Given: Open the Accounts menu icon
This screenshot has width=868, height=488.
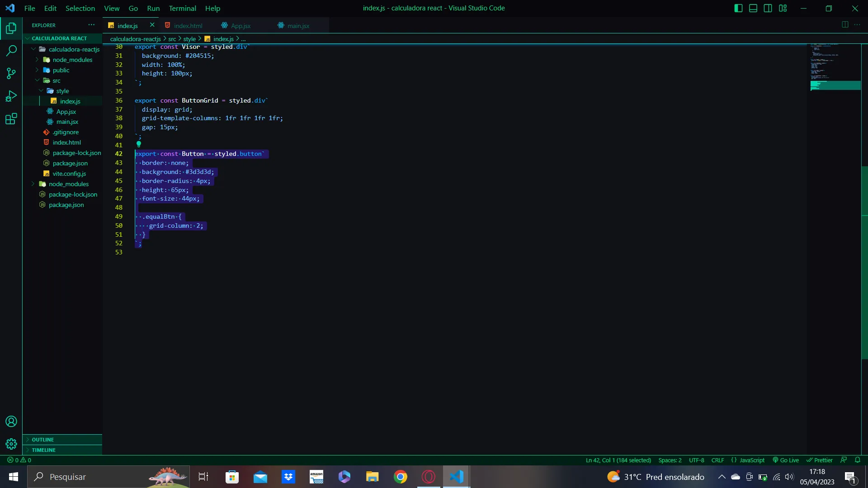Looking at the screenshot, I should click(x=11, y=421).
